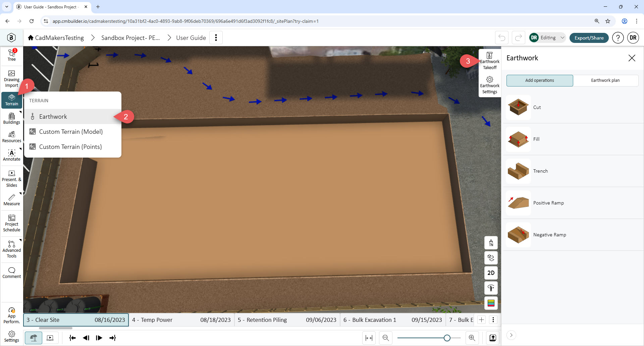Open Drawing Import tool
The width and height of the screenshot is (644, 346).
12,79
